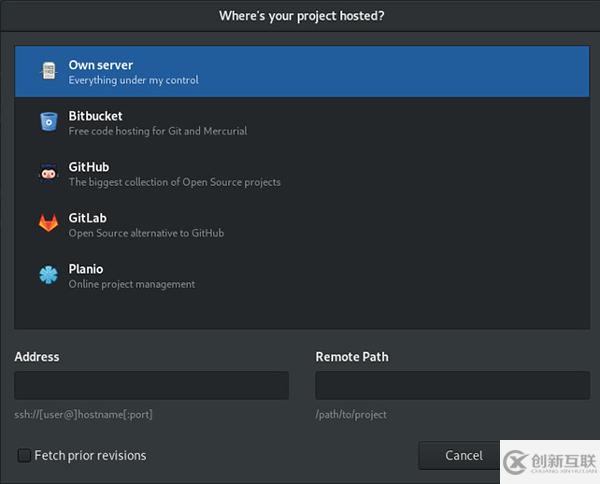Click the Planio snowflake icon
The image size is (600, 484).
pyautogui.click(x=49, y=275)
